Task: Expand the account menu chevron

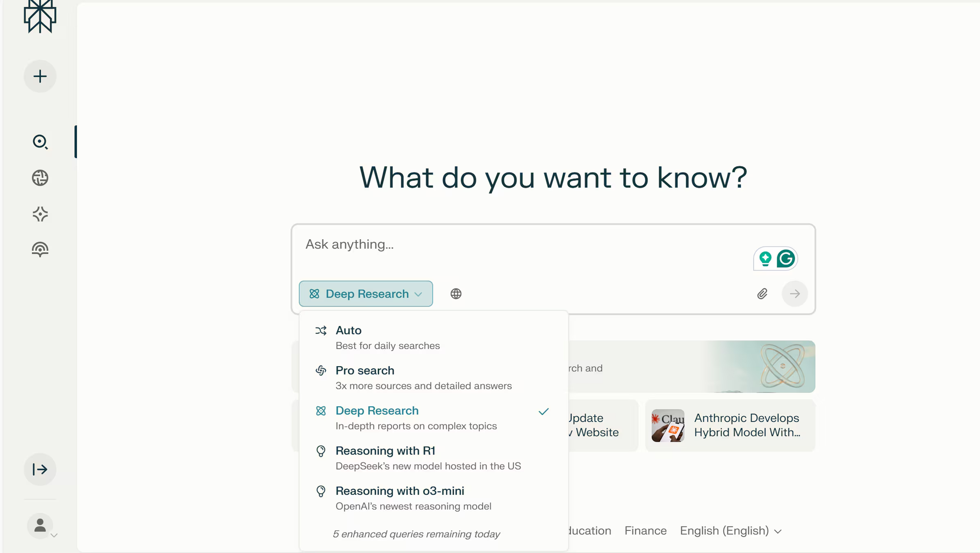Action: pos(54,535)
